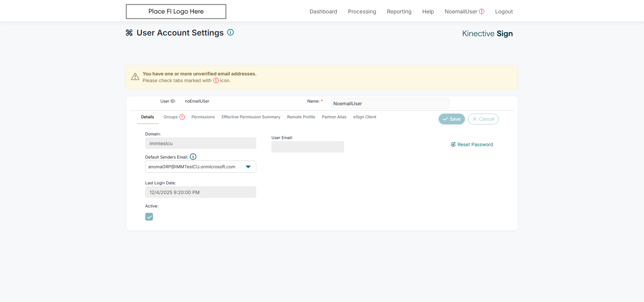Uncheck the Active checkbox
This screenshot has height=302, width=644.
click(x=149, y=217)
